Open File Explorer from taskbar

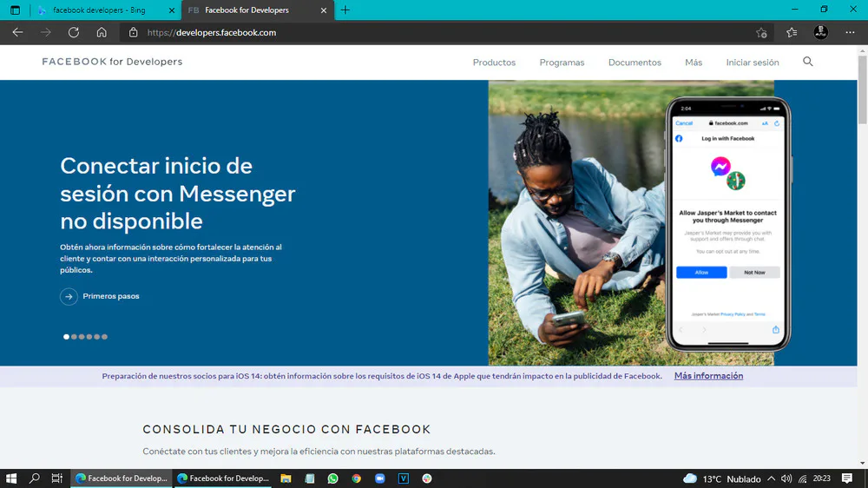(286, 478)
